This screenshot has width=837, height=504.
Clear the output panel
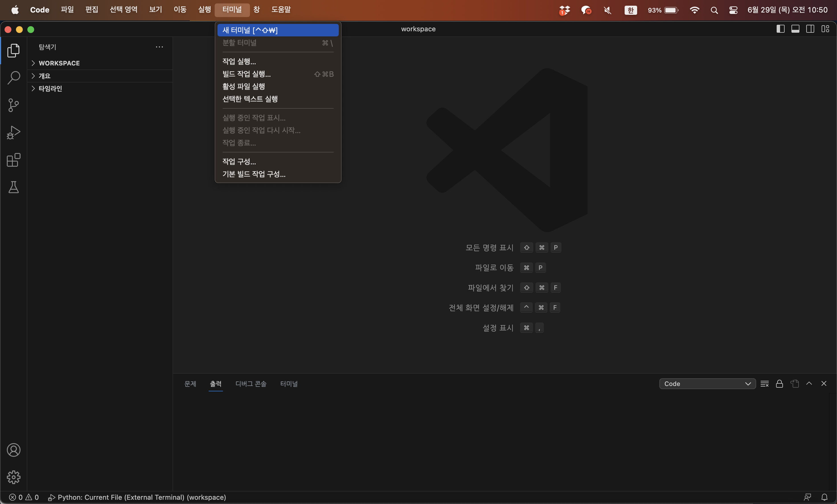(764, 383)
